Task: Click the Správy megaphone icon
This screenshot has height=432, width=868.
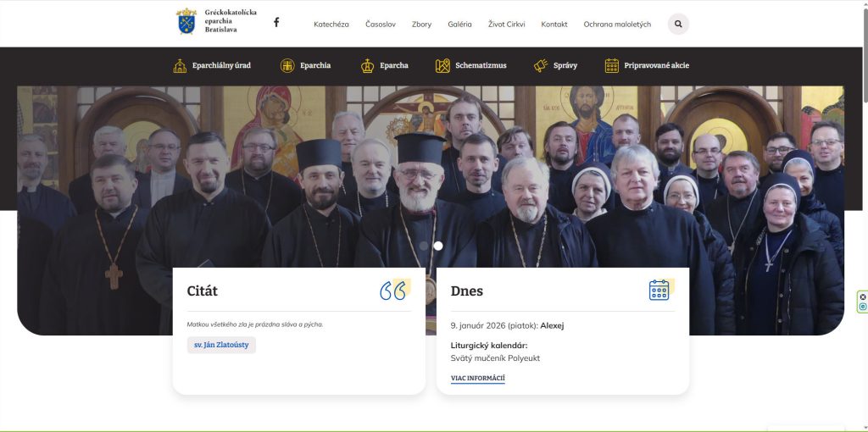Action: pos(541,65)
